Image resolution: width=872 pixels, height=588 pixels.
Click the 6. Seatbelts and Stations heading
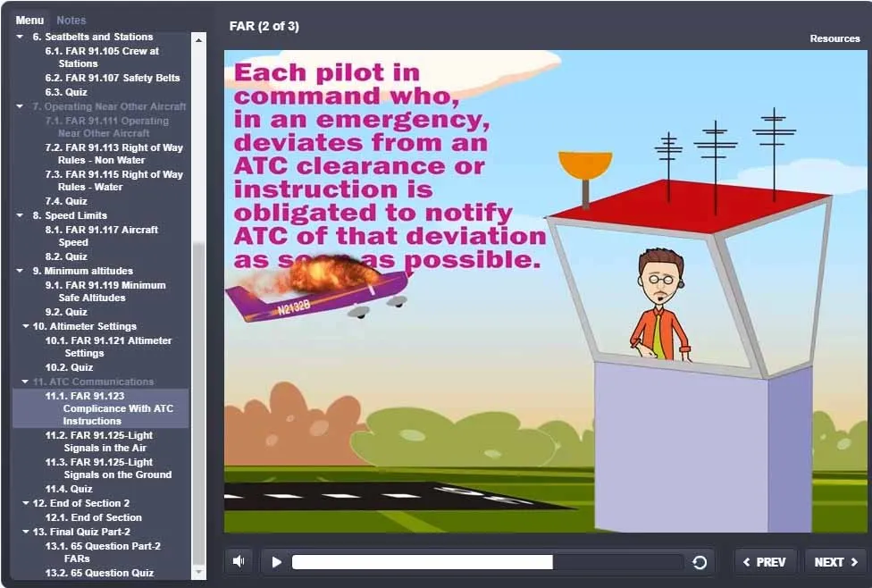93,37
